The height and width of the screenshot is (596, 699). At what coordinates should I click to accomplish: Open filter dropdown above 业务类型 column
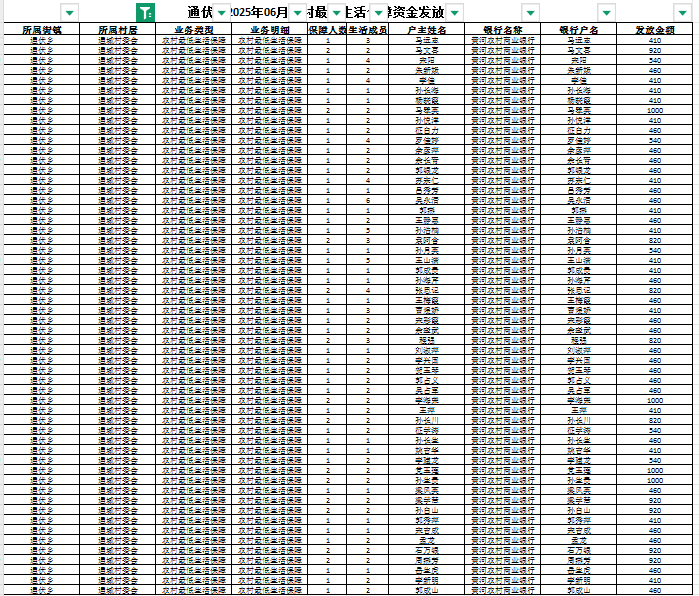click(221, 13)
